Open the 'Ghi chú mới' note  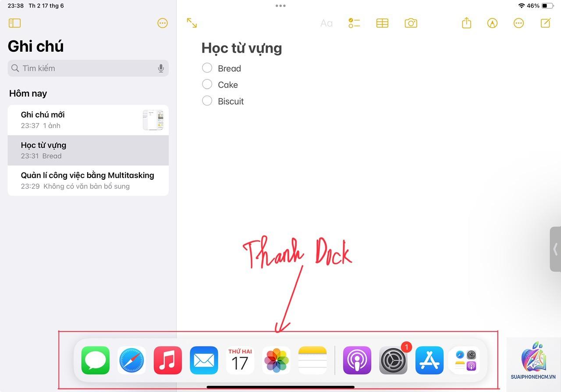pyautogui.click(x=88, y=120)
